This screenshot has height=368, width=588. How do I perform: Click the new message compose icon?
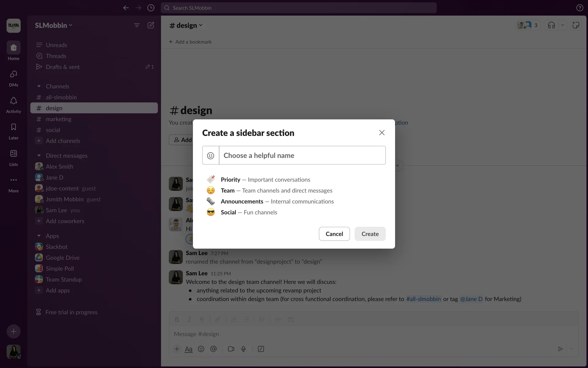pos(151,25)
